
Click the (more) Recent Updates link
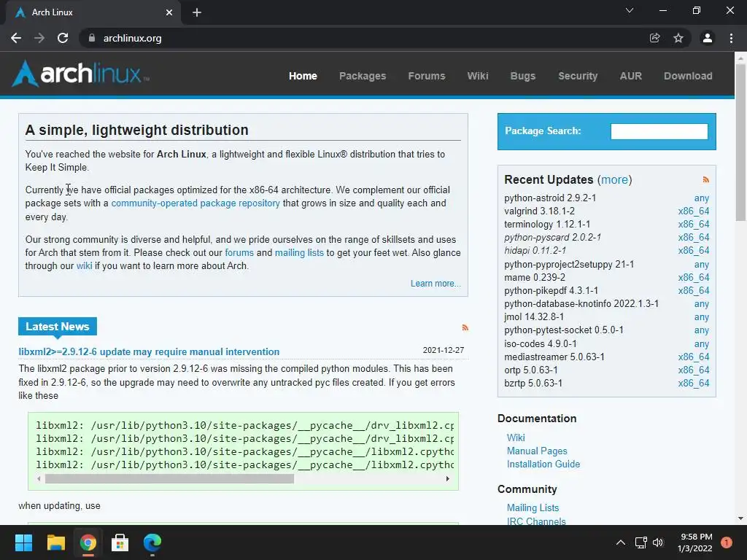click(614, 179)
